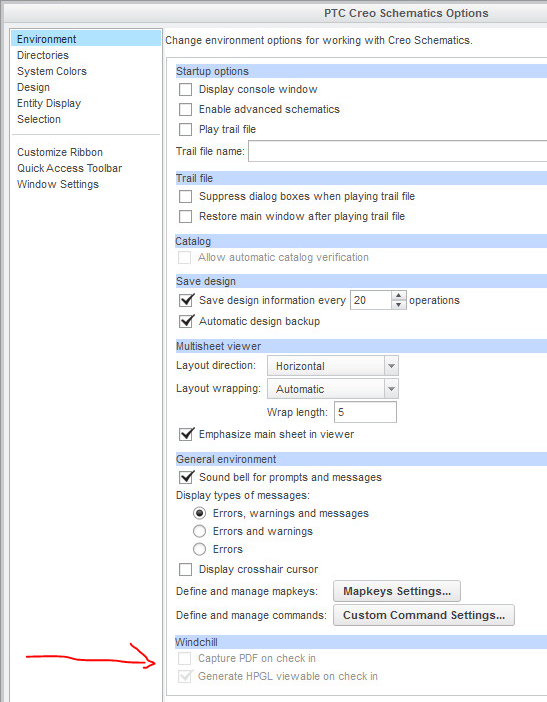Open Window Settings

[58, 184]
